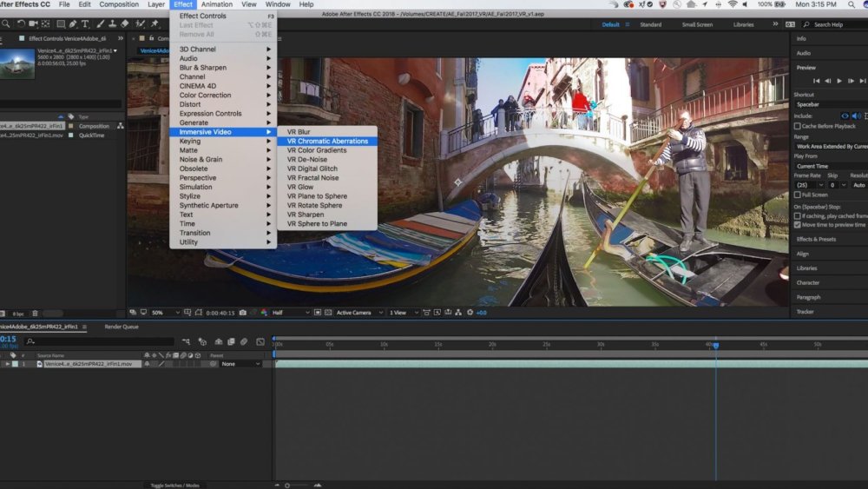Click Region of Interest icon in viewer
868x489 pixels.
(317, 313)
